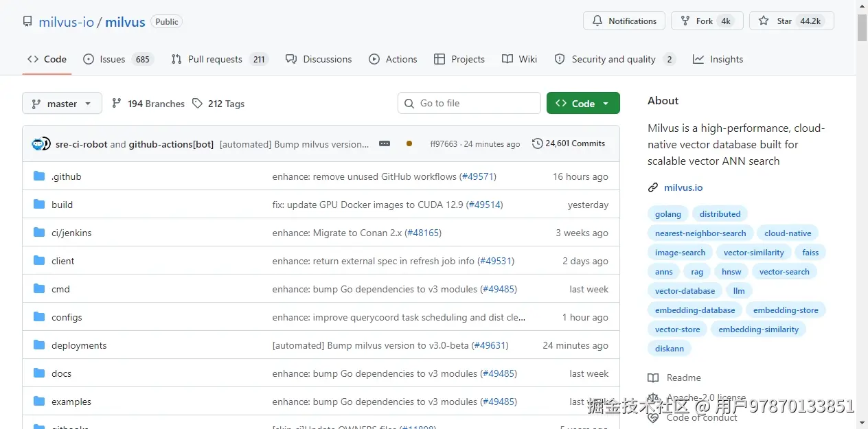Select the cloud-native topic tag
Screen dimensions: 868x429
pyautogui.click(x=788, y=233)
